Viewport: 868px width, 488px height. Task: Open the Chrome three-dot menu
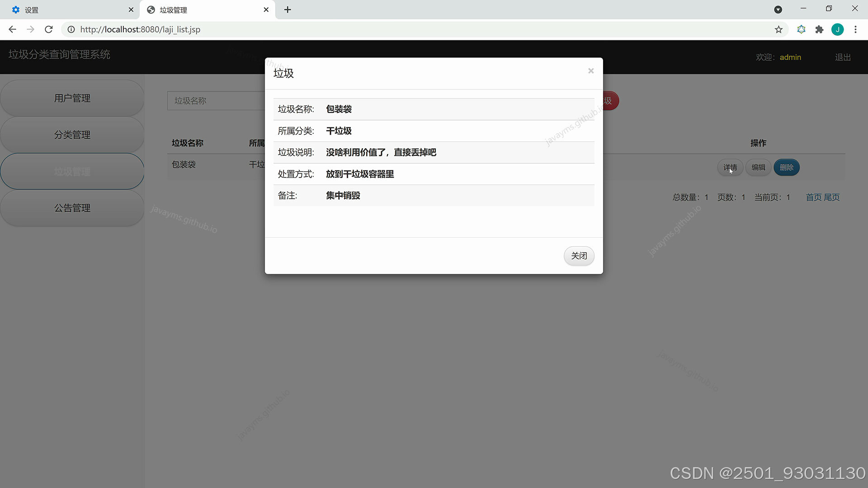[855, 29]
